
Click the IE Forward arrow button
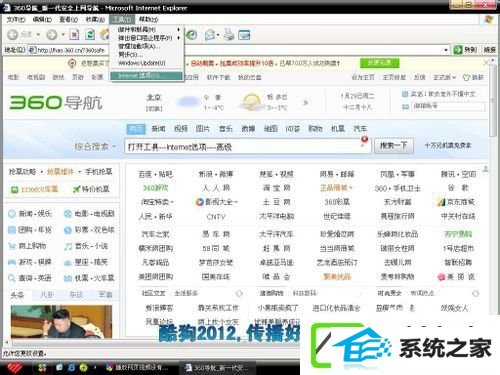(52, 34)
